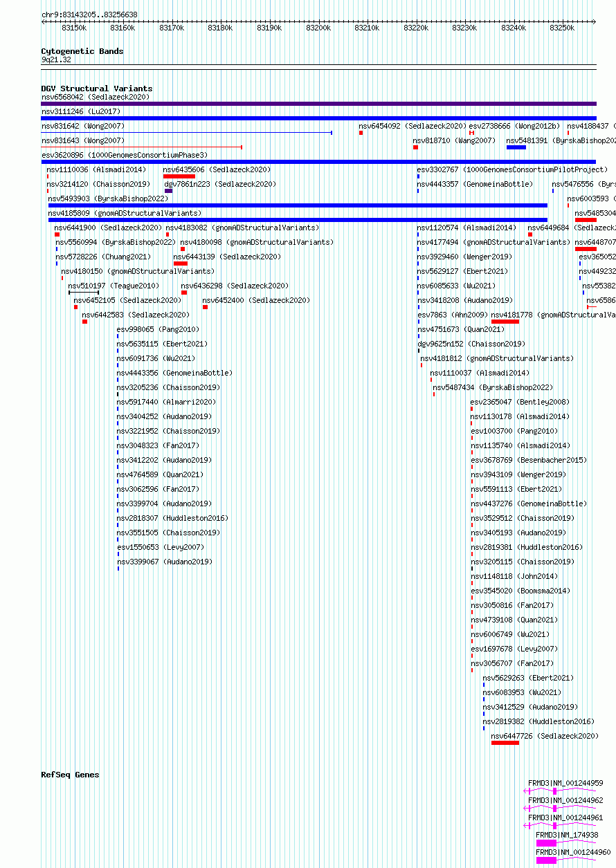The width and height of the screenshot is (616, 868).
Task: Open esv2738666 (Wong2012b) variant label
Action: 514,126
